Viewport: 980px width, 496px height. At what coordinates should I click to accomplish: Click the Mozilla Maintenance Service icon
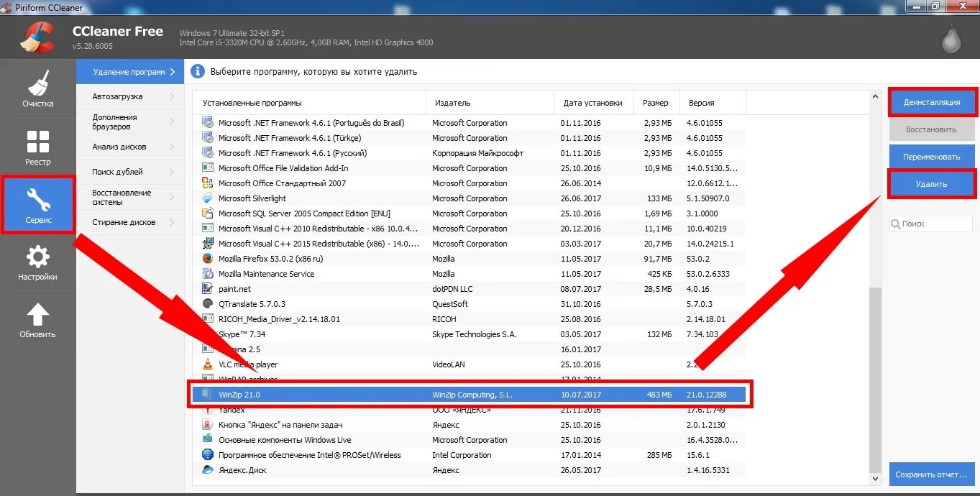point(208,274)
